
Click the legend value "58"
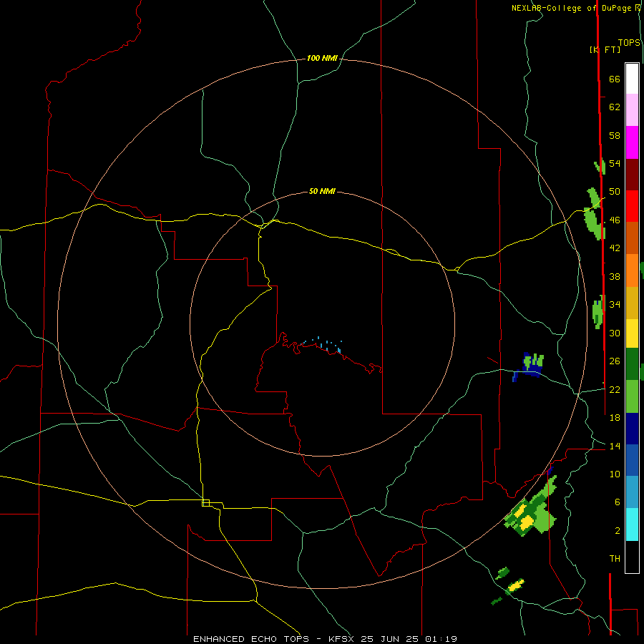tap(615, 135)
